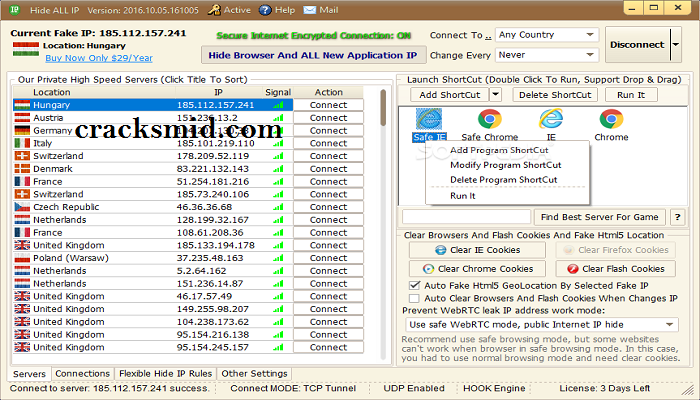Click the game name input field
The width and height of the screenshot is (700, 400).
tap(467, 217)
